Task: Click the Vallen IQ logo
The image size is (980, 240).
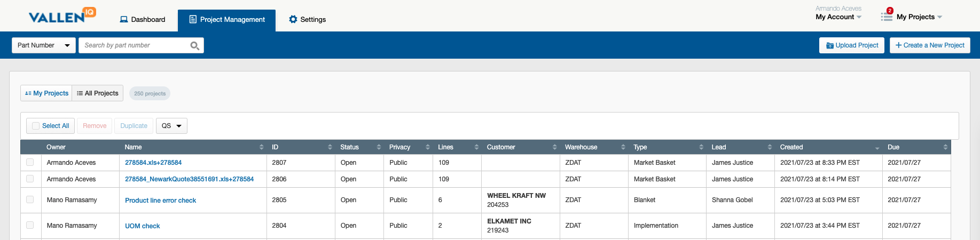Action: 62,16
